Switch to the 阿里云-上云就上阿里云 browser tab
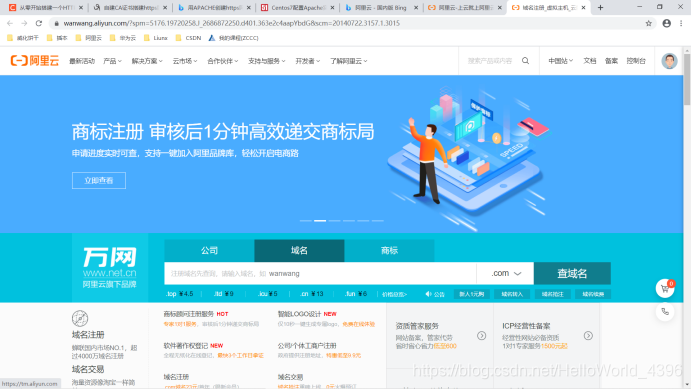692x389 pixels. pos(465,8)
